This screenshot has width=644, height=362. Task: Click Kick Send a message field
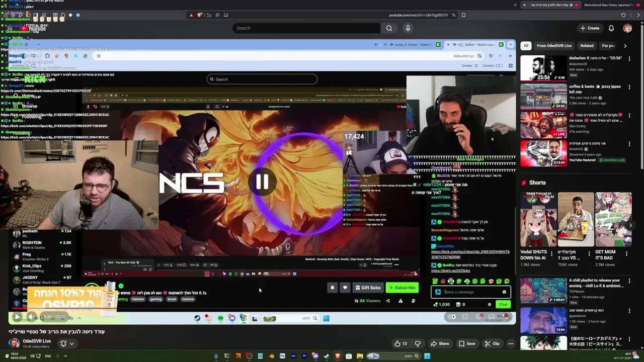(x=470, y=292)
